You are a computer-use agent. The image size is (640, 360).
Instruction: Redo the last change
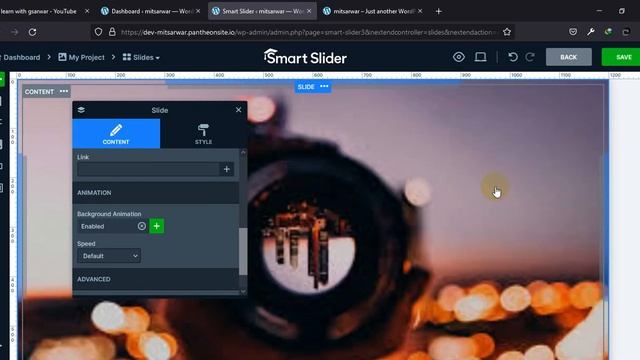[x=530, y=57]
